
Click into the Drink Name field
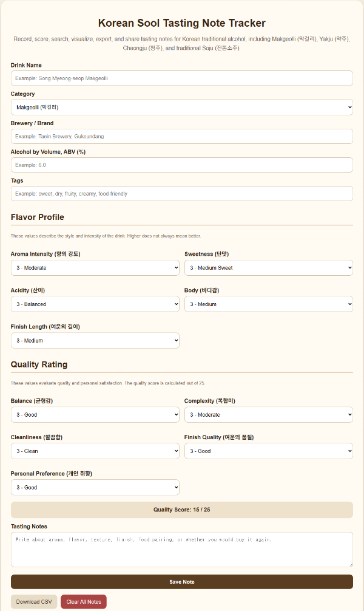tap(182, 78)
